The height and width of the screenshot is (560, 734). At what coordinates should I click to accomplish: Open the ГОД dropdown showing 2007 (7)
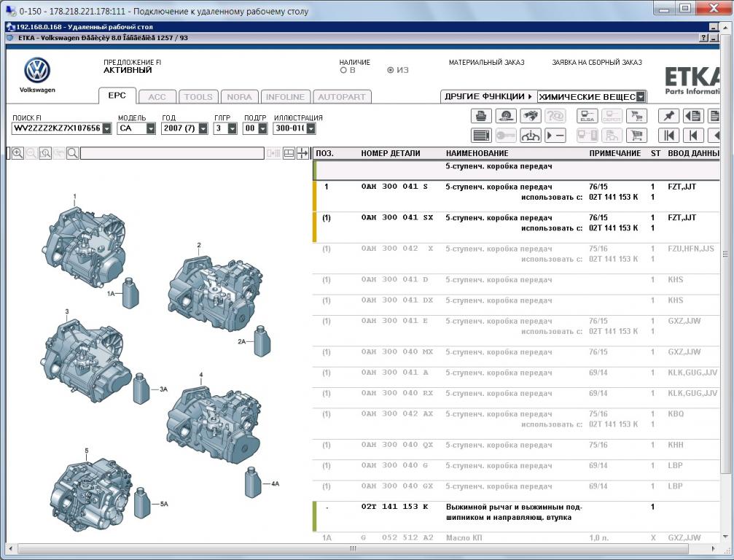[203, 128]
